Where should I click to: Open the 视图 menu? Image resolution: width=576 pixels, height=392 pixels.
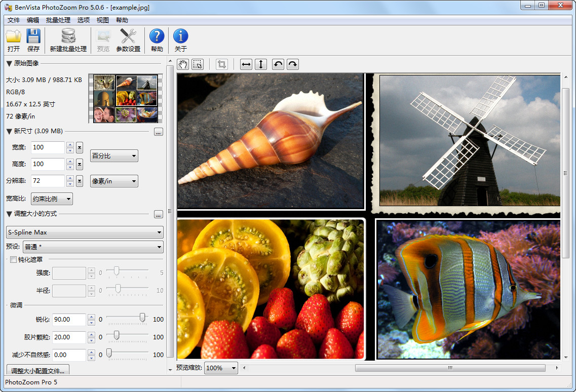(x=103, y=20)
